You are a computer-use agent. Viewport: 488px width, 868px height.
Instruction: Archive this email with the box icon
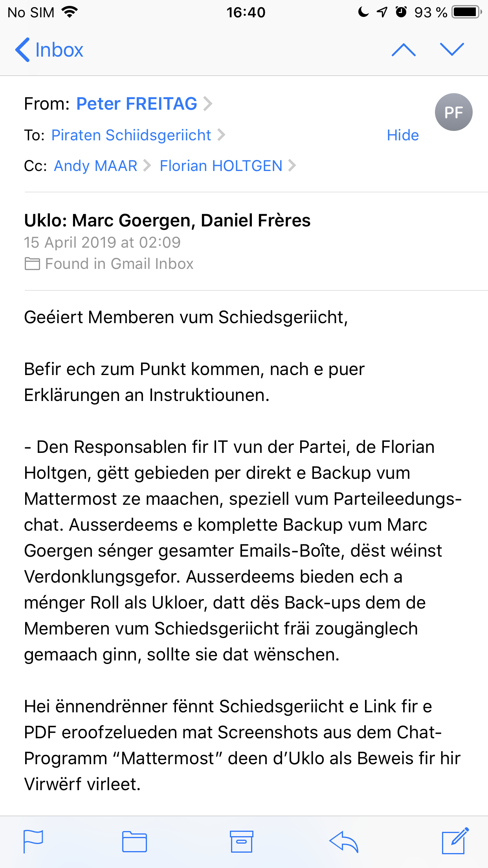(241, 841)
